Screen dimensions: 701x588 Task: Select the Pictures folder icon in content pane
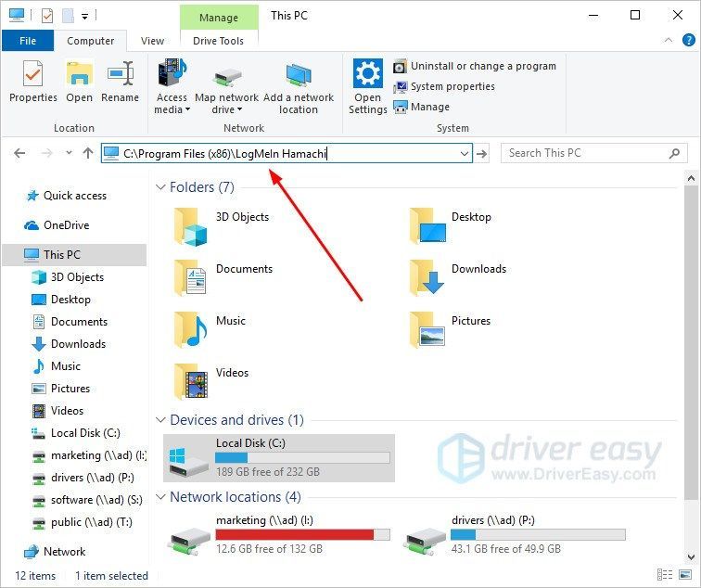427,329
